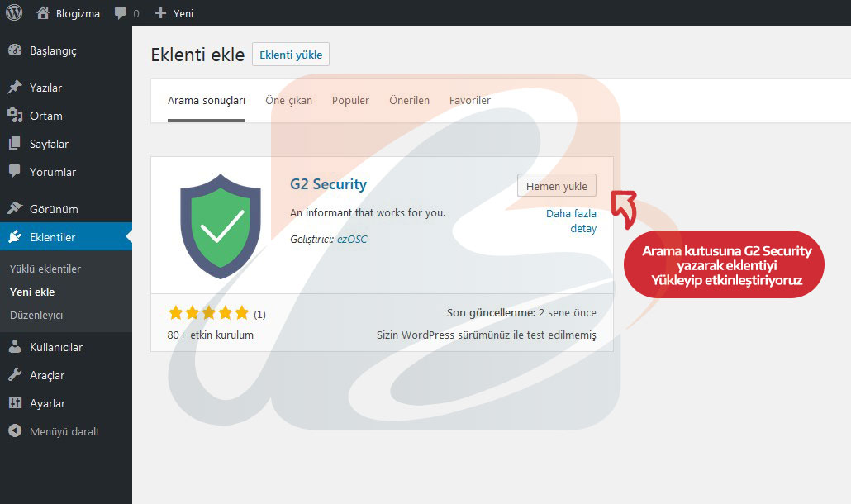
Task: Click the Kullanıcılar user icon
Action: pos(15,347)
